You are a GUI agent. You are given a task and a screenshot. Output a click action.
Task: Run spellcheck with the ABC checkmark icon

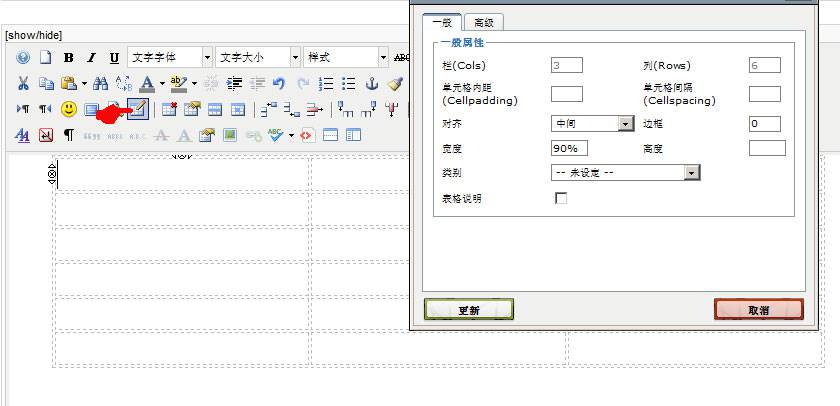click(x=276, y=135)
